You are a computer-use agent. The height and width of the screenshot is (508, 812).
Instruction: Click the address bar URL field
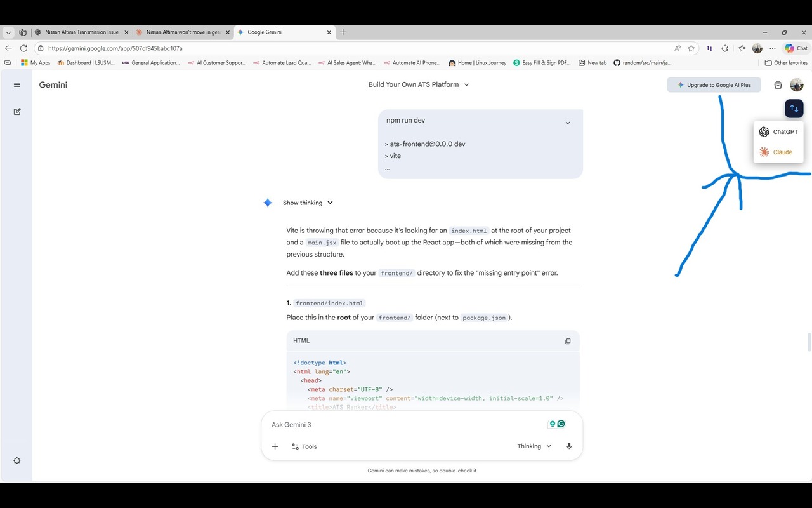click(x=355, y=48)
